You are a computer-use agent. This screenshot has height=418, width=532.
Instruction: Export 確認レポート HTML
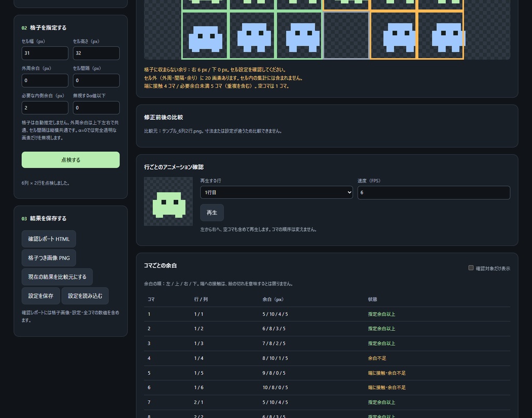[49, 239]
